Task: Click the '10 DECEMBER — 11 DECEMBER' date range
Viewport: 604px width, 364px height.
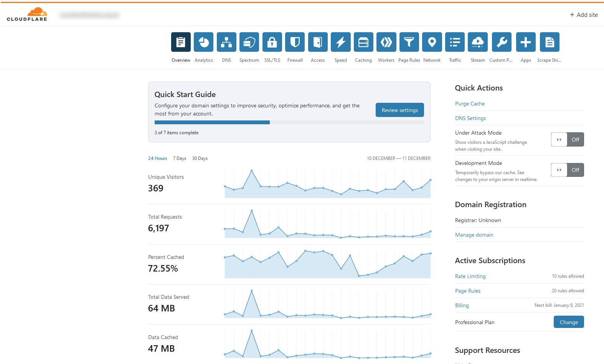Action: pyautogui.click(x=399, y=158)
